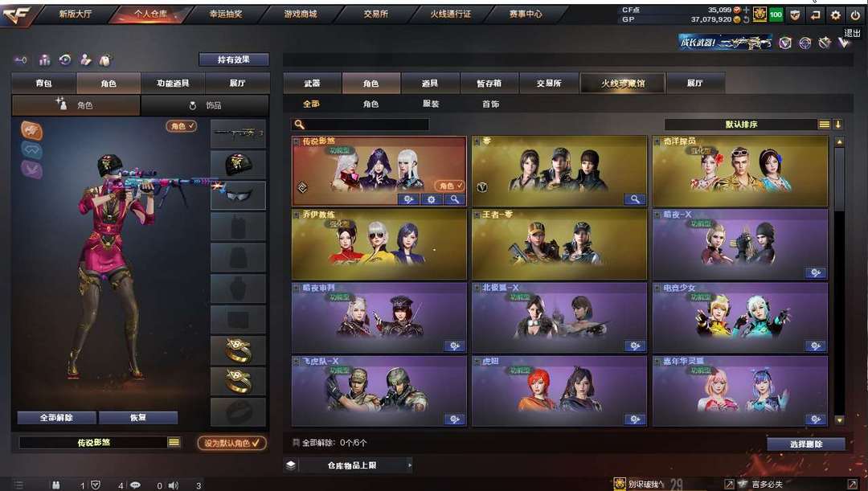Tick the 全部解除 checkbox below item grid
Image resolution: width=868 pixels, height=491 pixels.
[296, 443]
